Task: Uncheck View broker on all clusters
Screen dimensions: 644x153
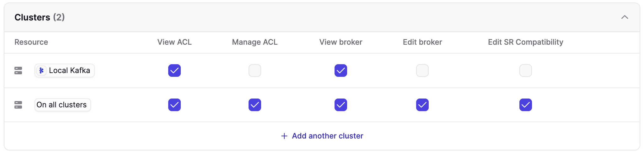Action: 341,105
